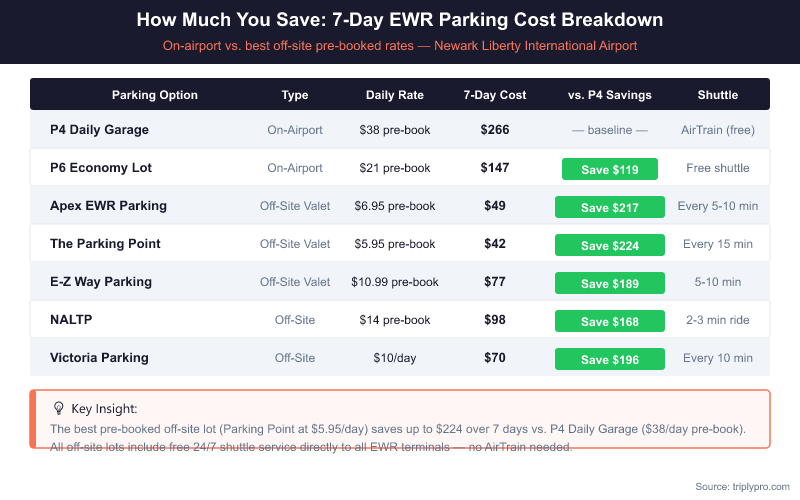Image resolution: width=800 pixels, height=500 pixels.
Task: Select the P4 Daily Garage row name
Action: click(99, 130)
